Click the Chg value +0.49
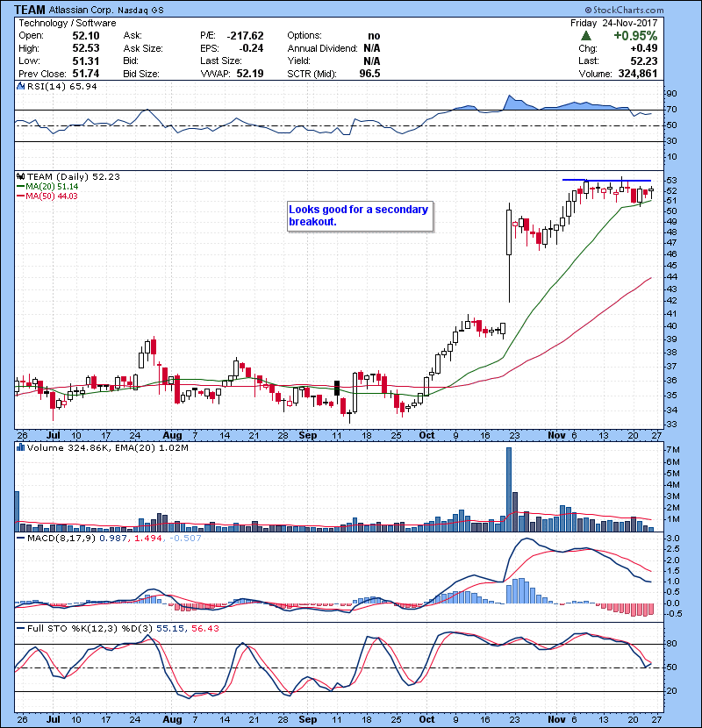This screenshot has width=702, height=728. [644, 48]
